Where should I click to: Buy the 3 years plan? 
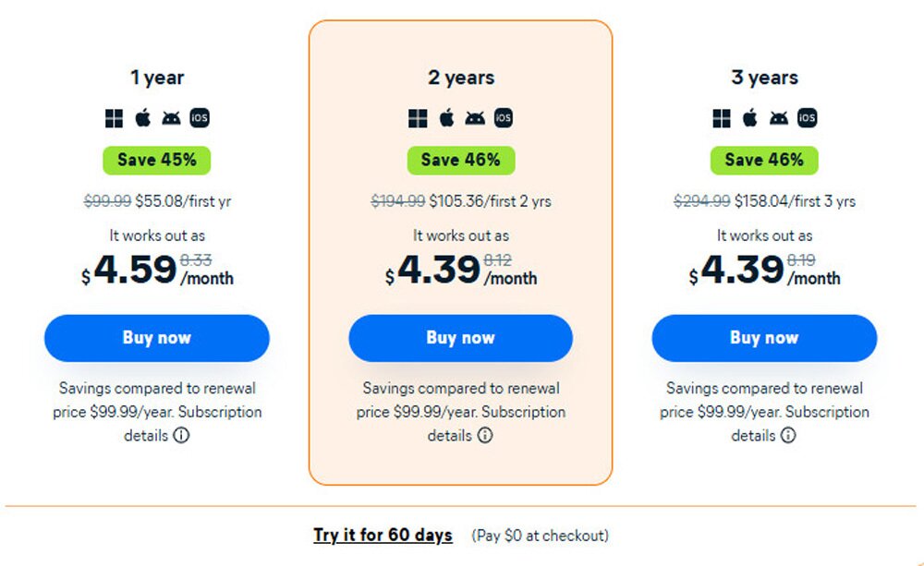pos(764,338)
